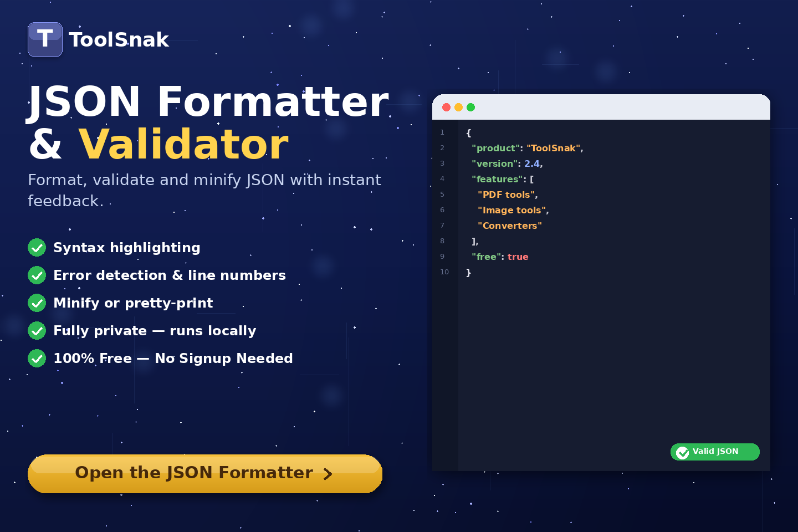Click line number 5 in the editor gutter

[442, 195]
